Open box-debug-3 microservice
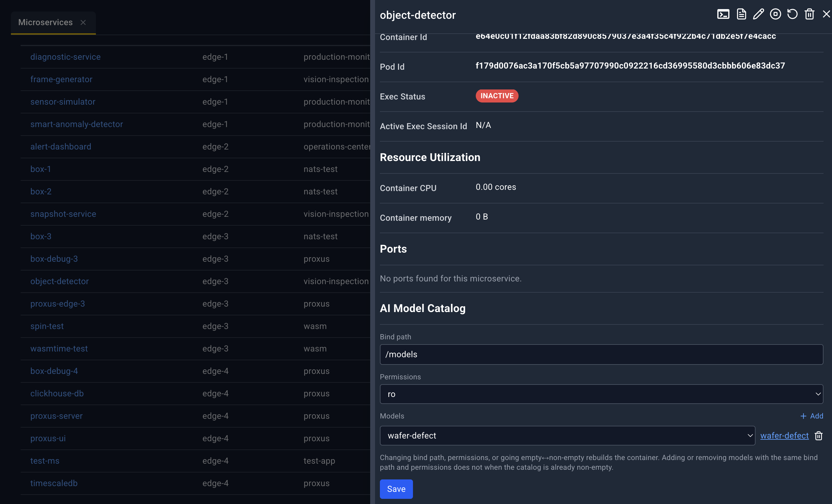832x504 pixels. [x=54, y=259]
